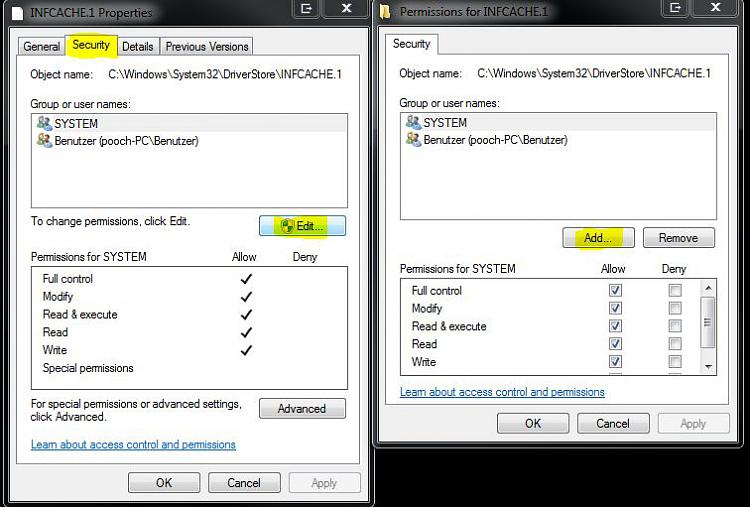This screenshot has width=750, height=507.
Task: Click Apply in the Properties window
Action: click(x=324, y=483)
